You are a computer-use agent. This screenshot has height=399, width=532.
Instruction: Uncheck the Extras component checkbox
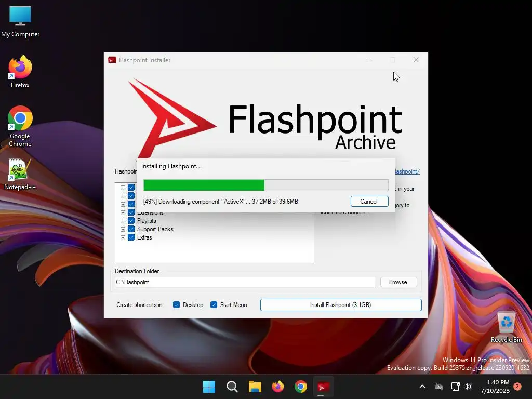tap(131, 237)
